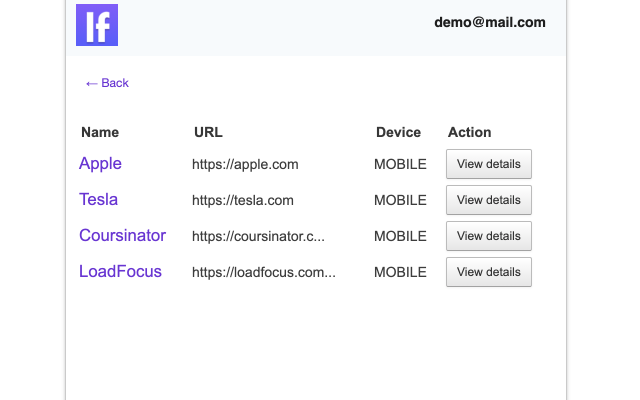Open the LoadFocus name link
This screenshot has height=400, width=640.
120,271
